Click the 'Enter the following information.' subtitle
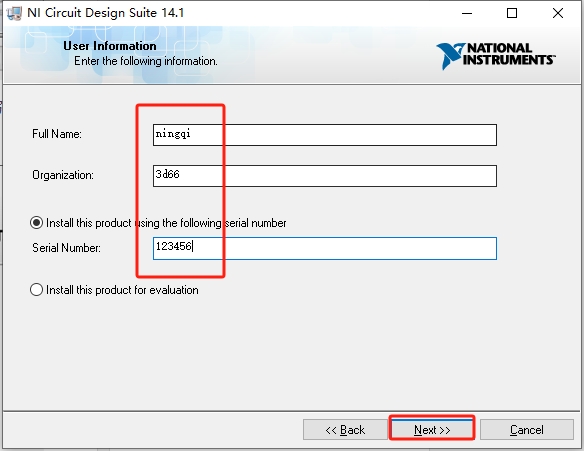The width and height of the screenshot is (584, 451). (x=146, y=61)
